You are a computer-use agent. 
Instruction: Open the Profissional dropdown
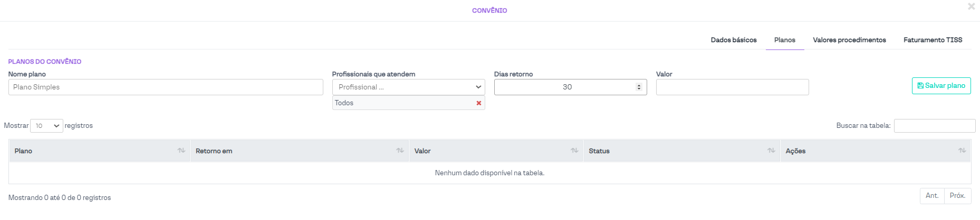[x=408, y=87]
